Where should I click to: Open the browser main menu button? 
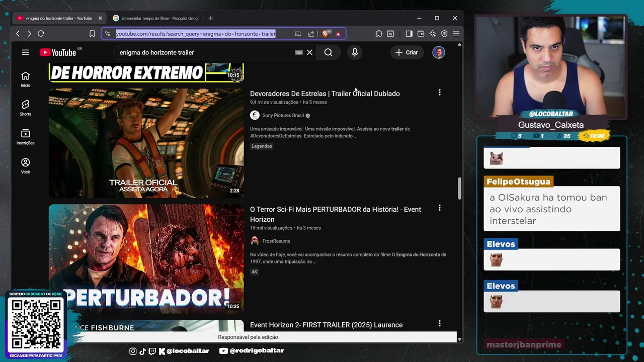point(456,34)
